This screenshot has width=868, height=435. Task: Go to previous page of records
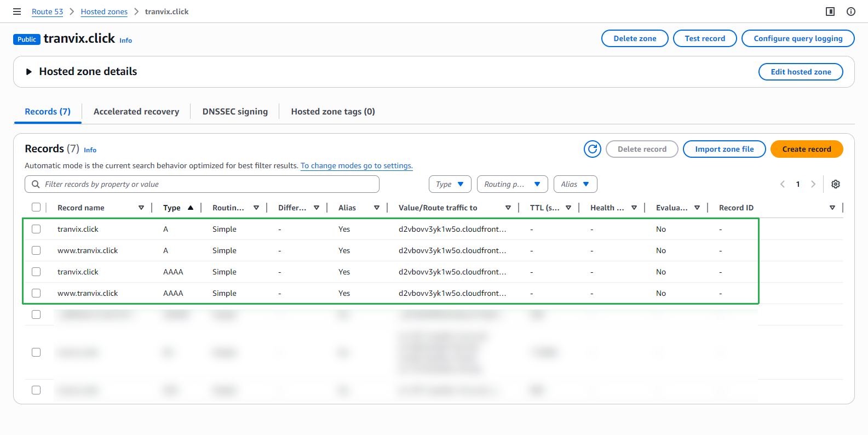[783, 184]
